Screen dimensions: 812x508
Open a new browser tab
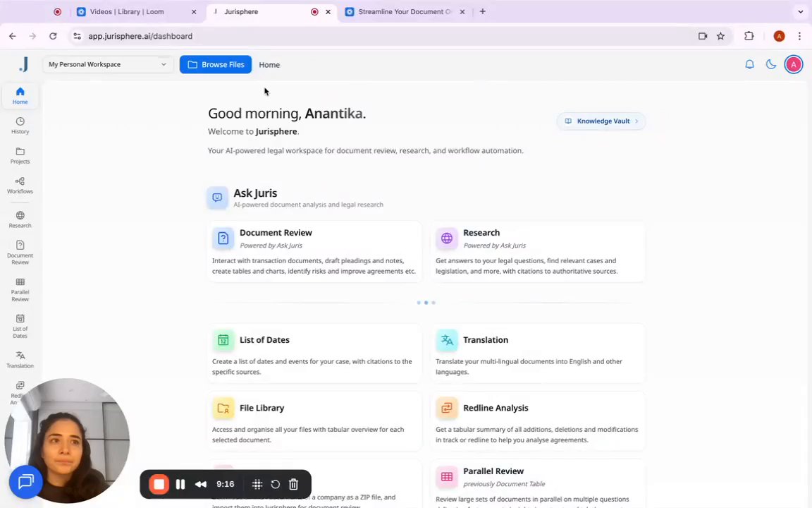tap(483, 11)
